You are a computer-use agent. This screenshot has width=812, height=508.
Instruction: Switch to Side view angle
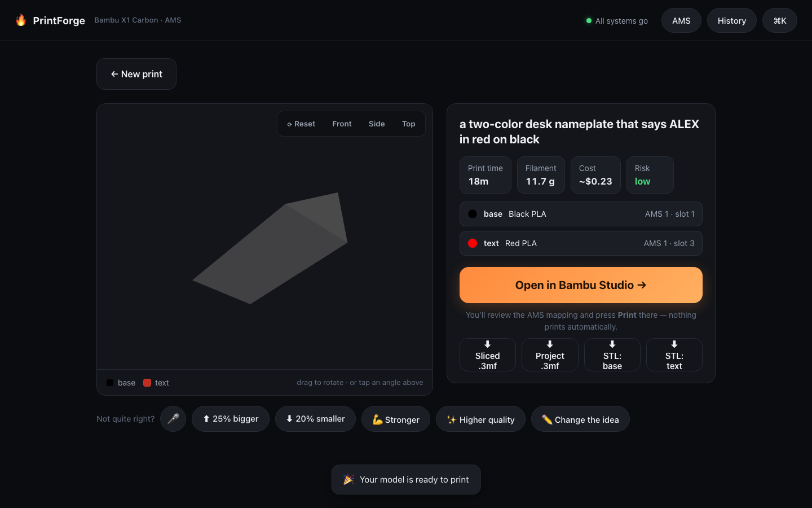(x=377, y=124)
